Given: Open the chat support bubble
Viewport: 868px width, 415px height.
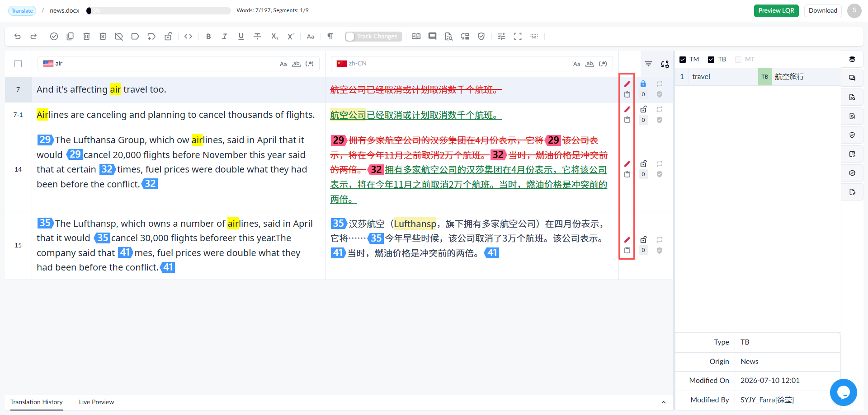Looking at the screenshot, I should pyautogui.click(x=843, y=392).
